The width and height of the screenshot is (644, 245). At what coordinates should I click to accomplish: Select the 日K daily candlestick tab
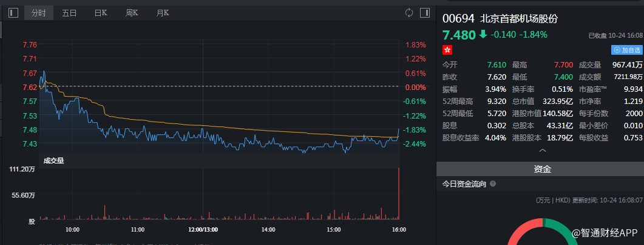click(101, 13)
